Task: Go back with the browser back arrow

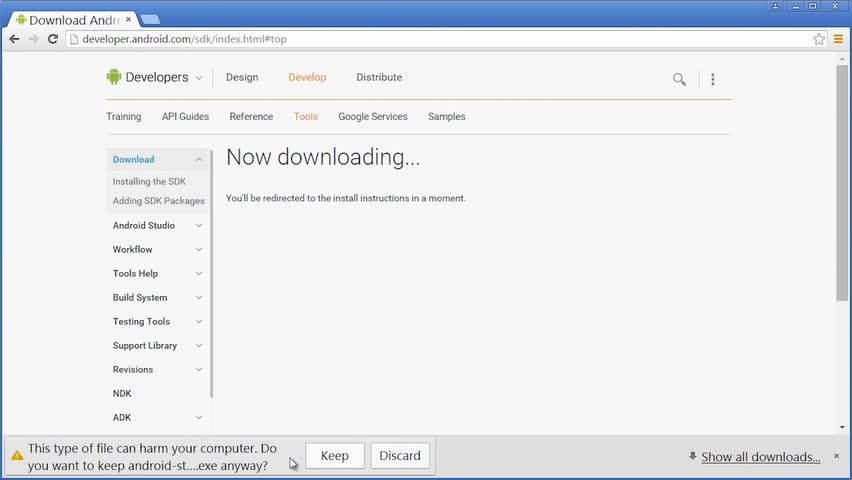Action: (14, 39)
